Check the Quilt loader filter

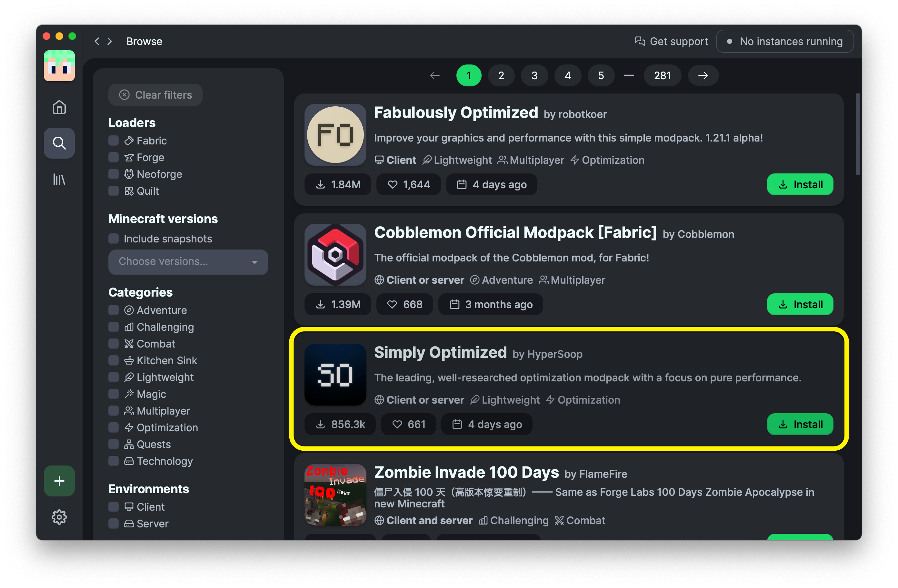pos(114,191)
